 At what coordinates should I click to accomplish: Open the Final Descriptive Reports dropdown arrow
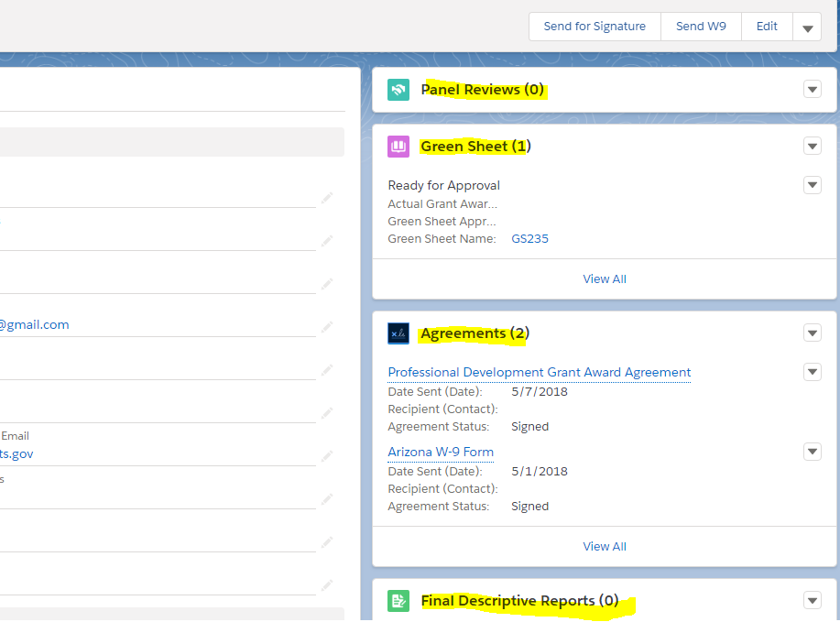tap(813, 601)
